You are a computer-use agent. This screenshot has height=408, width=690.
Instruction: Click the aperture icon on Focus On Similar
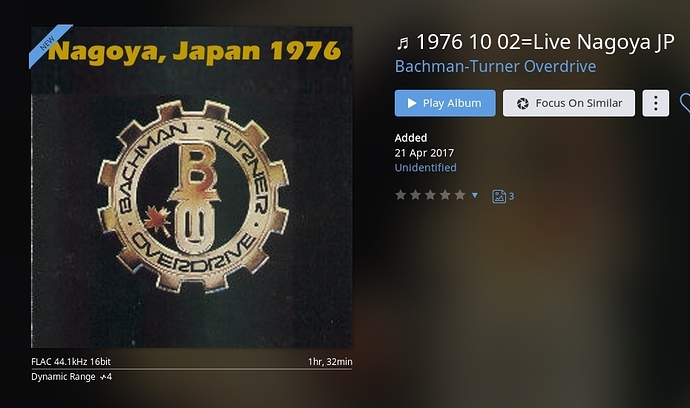522,103
